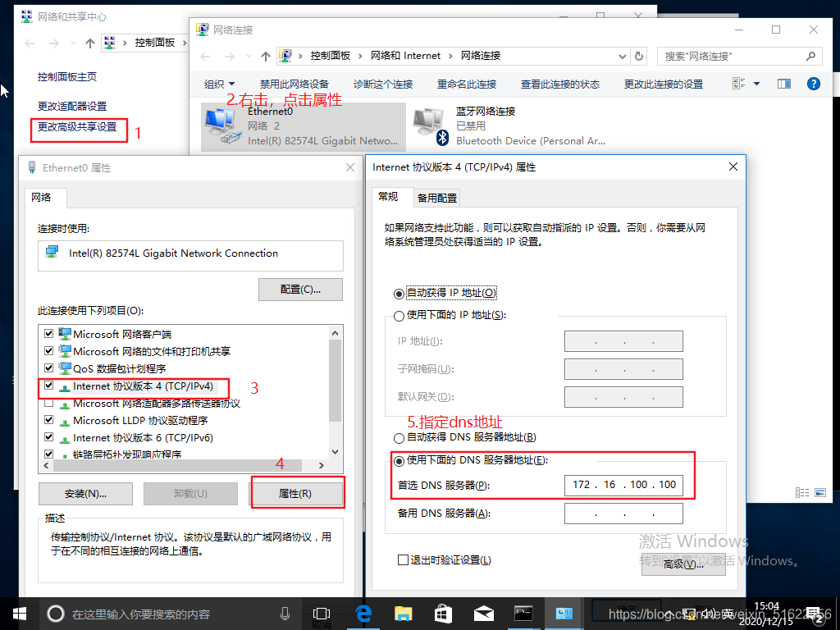Screen dimensions: 840x630
Task: Open address bar history dropdown arrow
Action: (x=622, y=57)
